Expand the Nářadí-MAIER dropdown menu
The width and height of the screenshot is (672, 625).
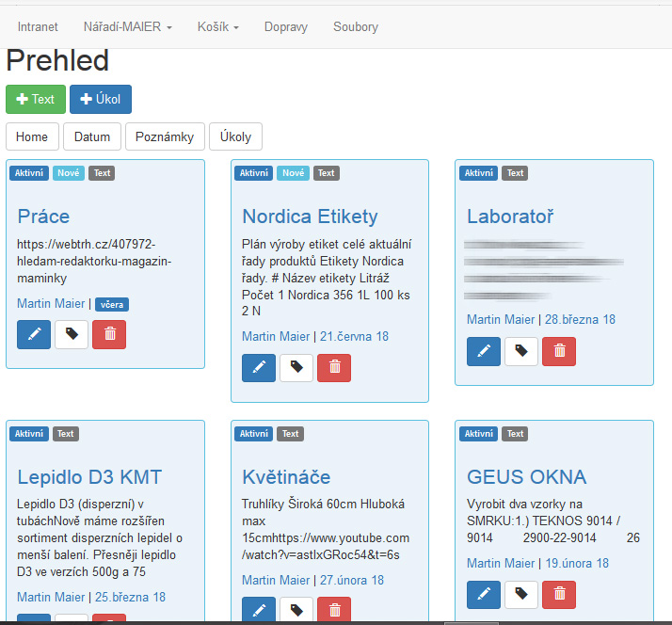point(127,27)
